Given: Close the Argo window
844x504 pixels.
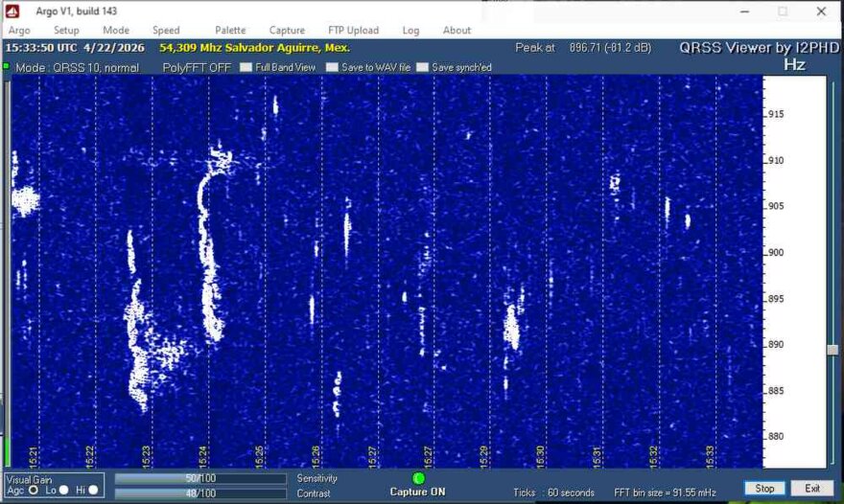Looking at the screenshot, I should point(821,11).
